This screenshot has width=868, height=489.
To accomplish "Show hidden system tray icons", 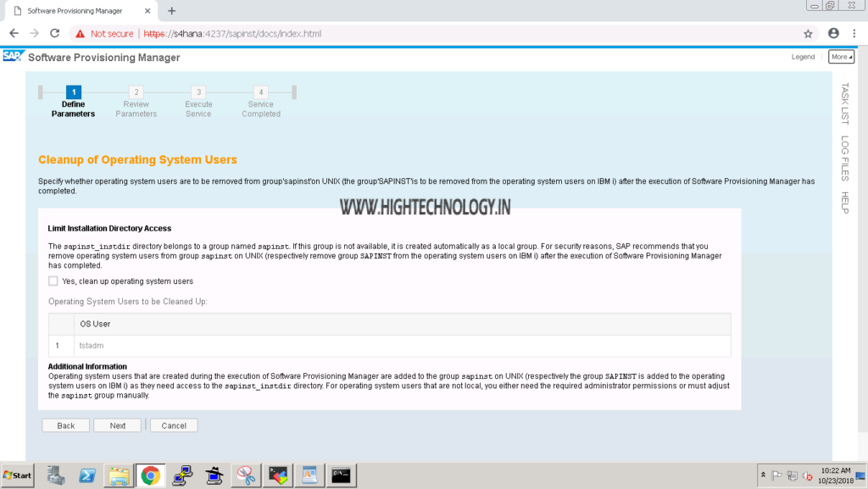I will (764, 475).
